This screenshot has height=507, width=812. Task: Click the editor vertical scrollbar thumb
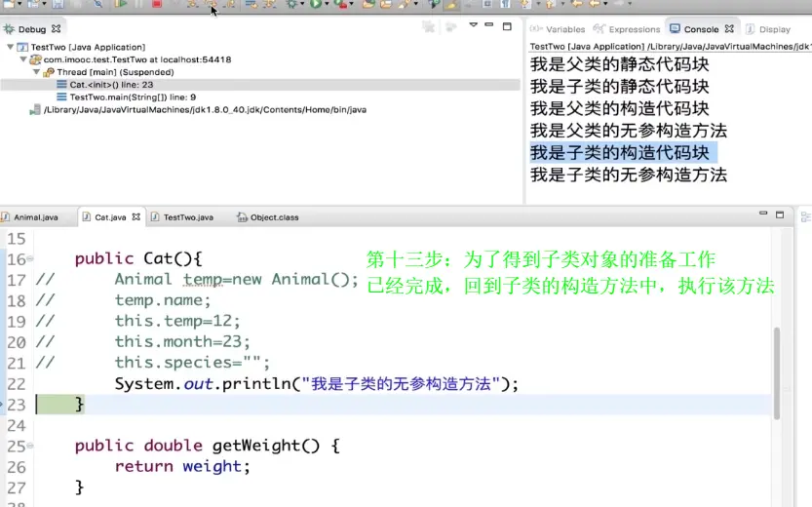pos(777,372)
